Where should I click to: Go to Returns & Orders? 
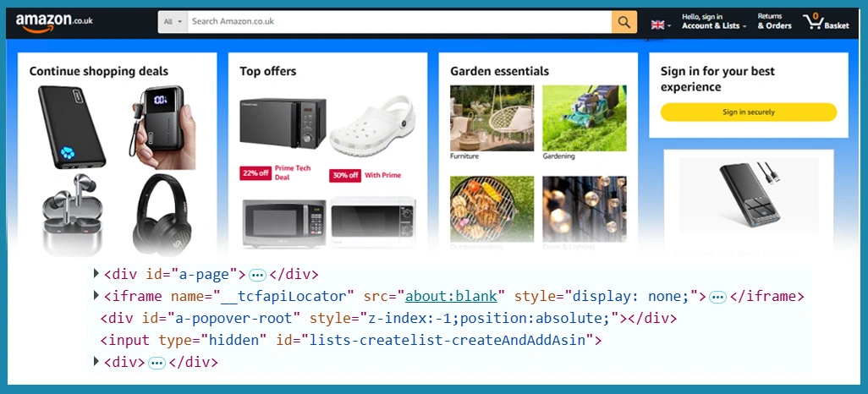(773, 22)
